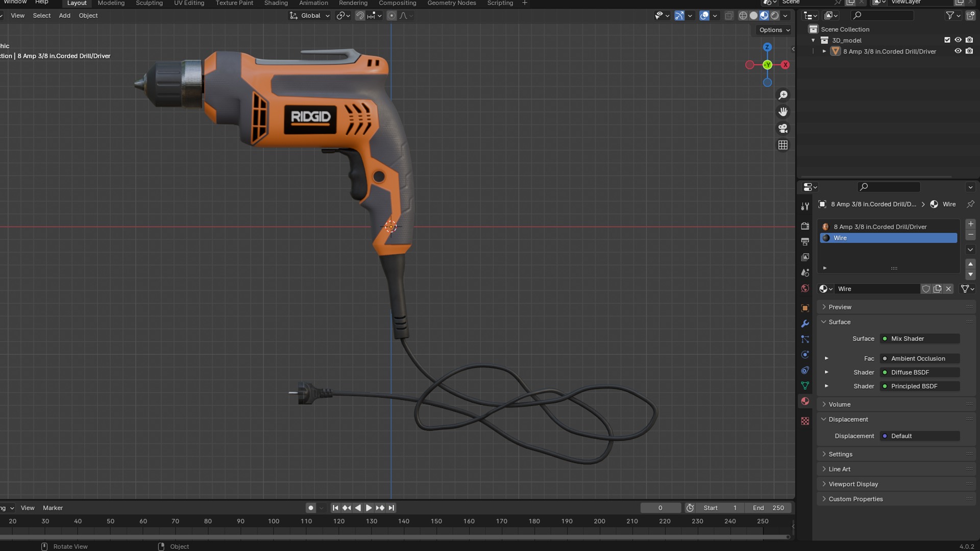This screenshot has height=551, width=980.
Task: Open the Scene properties tab
Action: coord(805,272)
